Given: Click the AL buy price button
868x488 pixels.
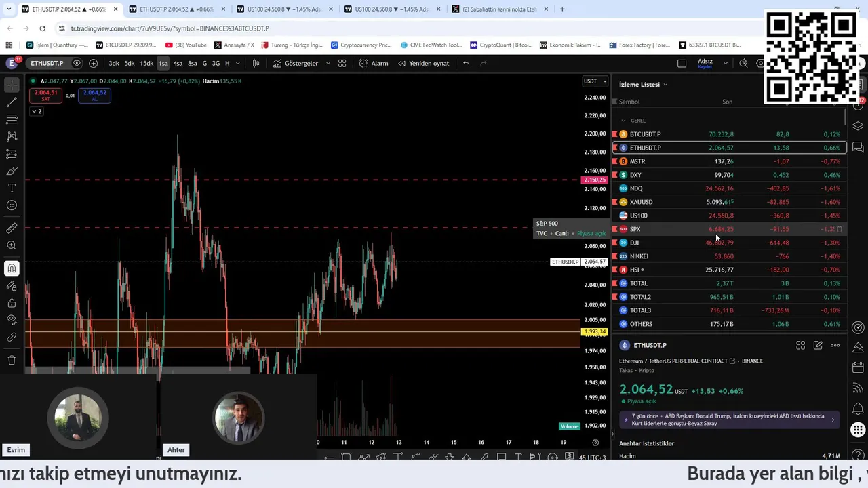Looking at the screenshot, I should click(x=94, y=96).
